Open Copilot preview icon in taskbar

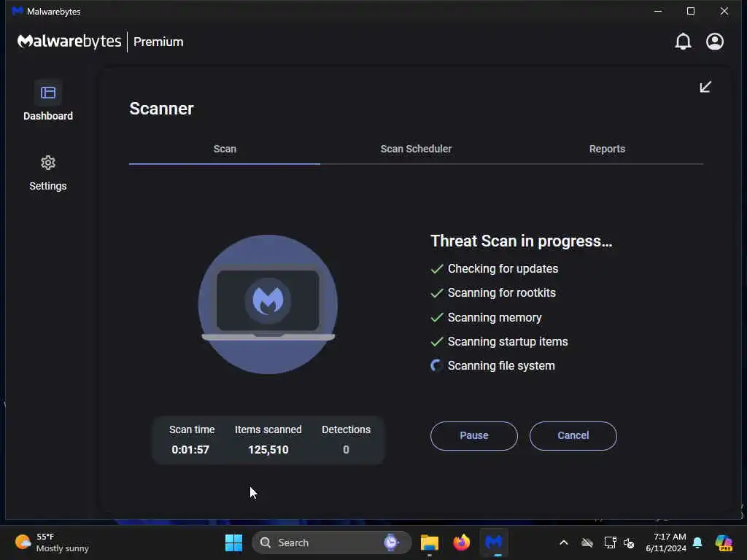click(x=724, y=542)
